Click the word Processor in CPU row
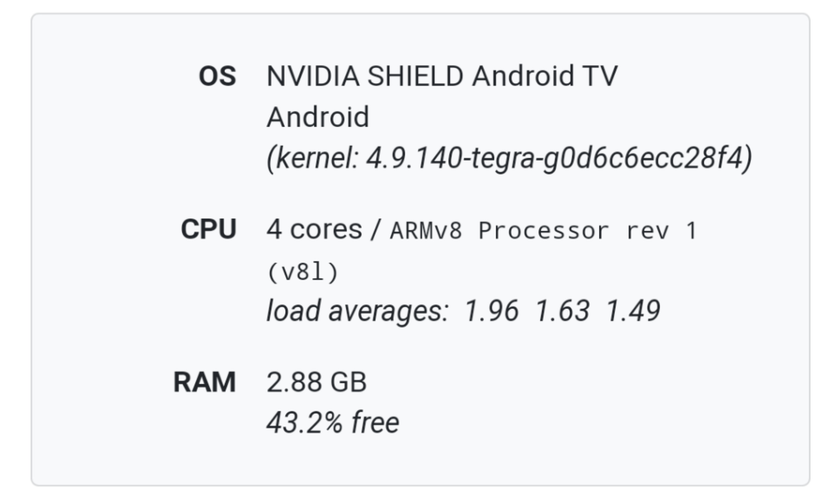This screenshot has height=504, width=826. pos(543,231)
